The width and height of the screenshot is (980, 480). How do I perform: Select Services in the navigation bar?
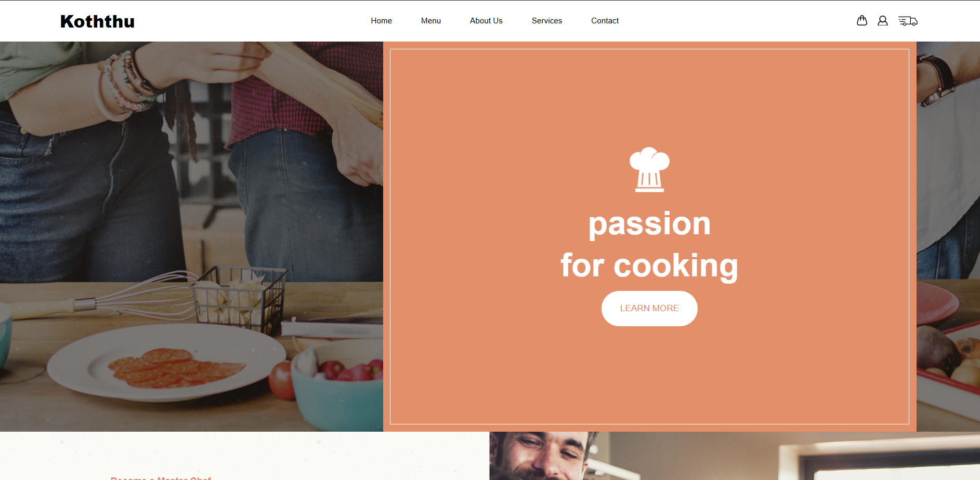[x=547, y=21]
